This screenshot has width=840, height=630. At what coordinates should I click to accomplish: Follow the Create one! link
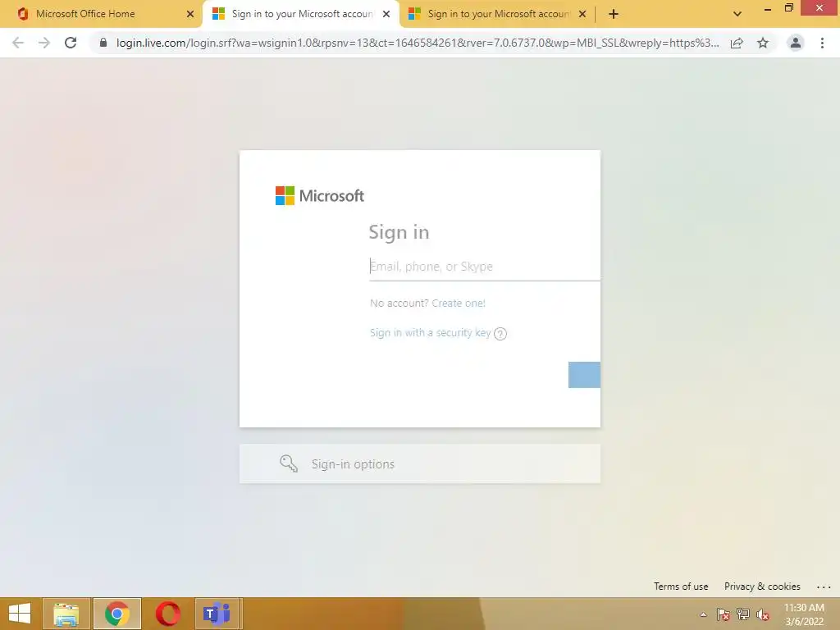pyautogui.click(x=459, y=304)
